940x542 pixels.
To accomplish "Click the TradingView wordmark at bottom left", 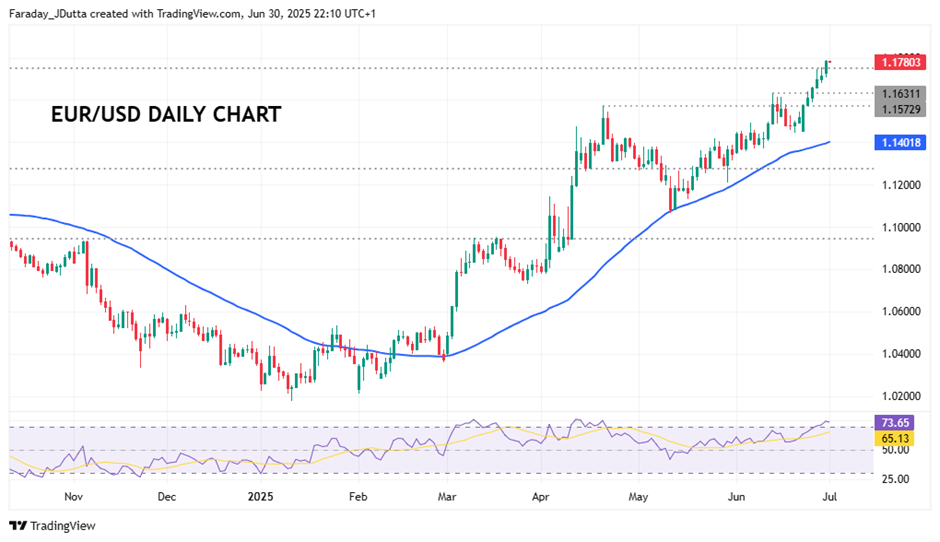I will point(63,526).
